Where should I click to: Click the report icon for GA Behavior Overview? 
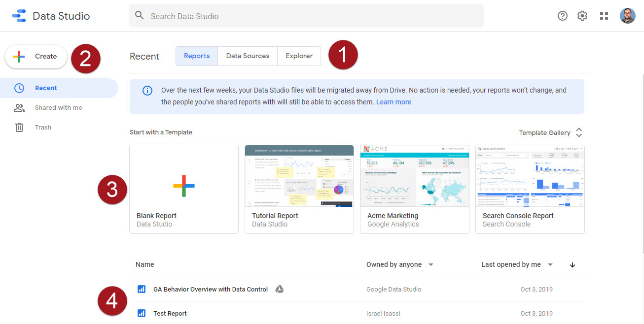142,289
